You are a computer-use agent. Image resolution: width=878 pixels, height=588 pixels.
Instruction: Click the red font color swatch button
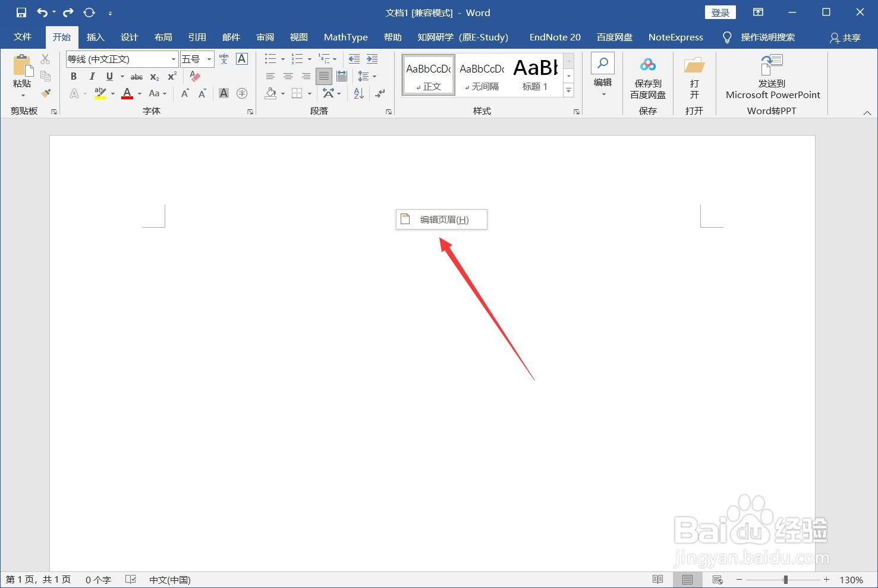(127, 93)
